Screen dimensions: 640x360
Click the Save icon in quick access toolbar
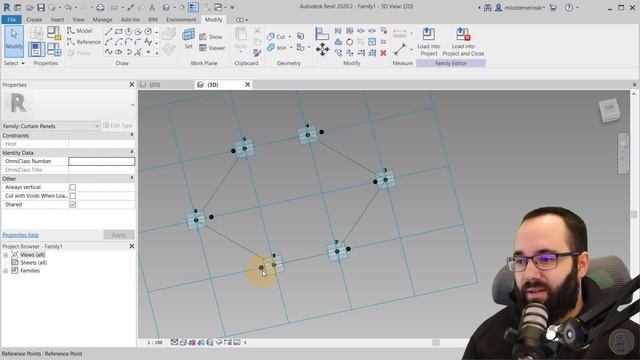tap(41, 8)
